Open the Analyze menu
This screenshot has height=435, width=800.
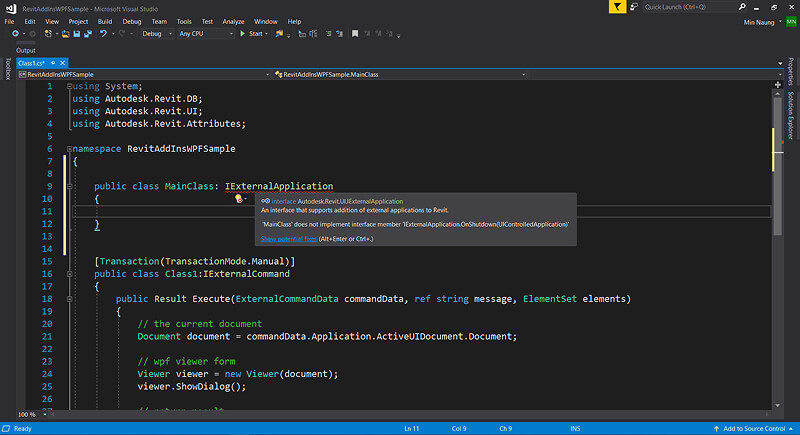[233, 20]
